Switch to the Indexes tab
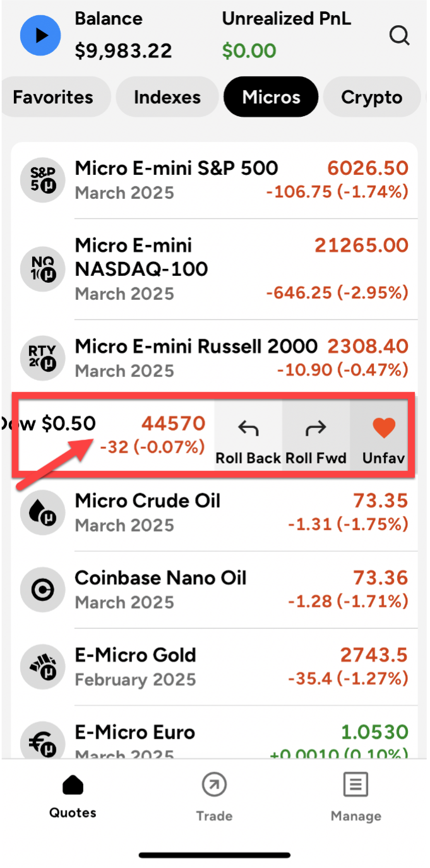Screen dimensions: 430x868 click(167, 97)
